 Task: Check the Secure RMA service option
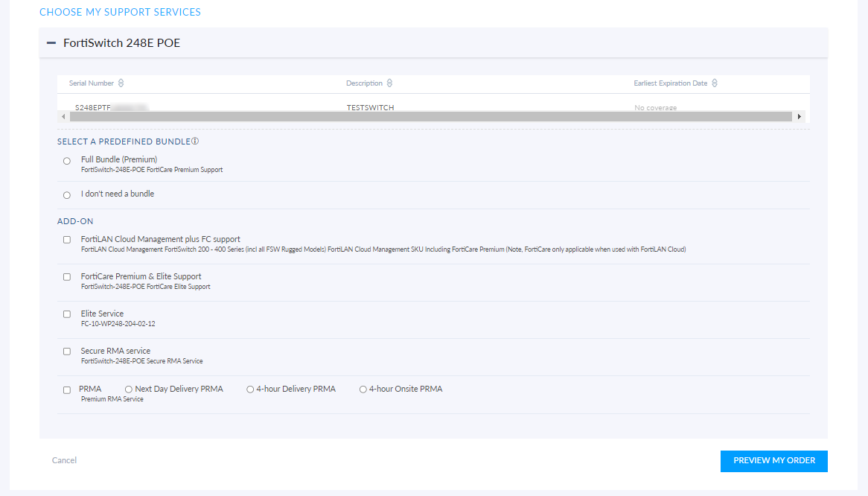pyautogui.click(x=66, y=351)
